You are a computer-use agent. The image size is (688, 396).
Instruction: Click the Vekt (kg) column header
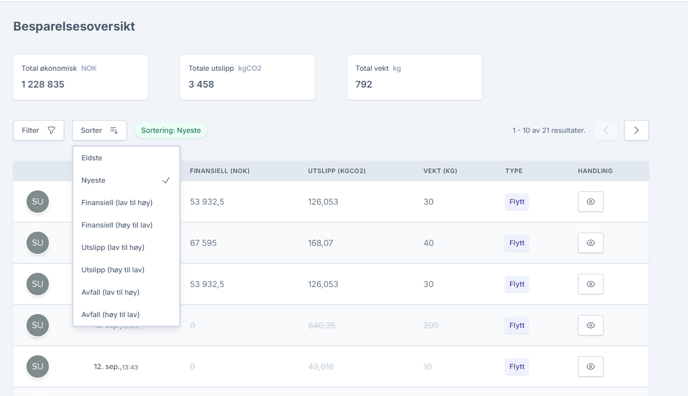[x=440, y=171]
